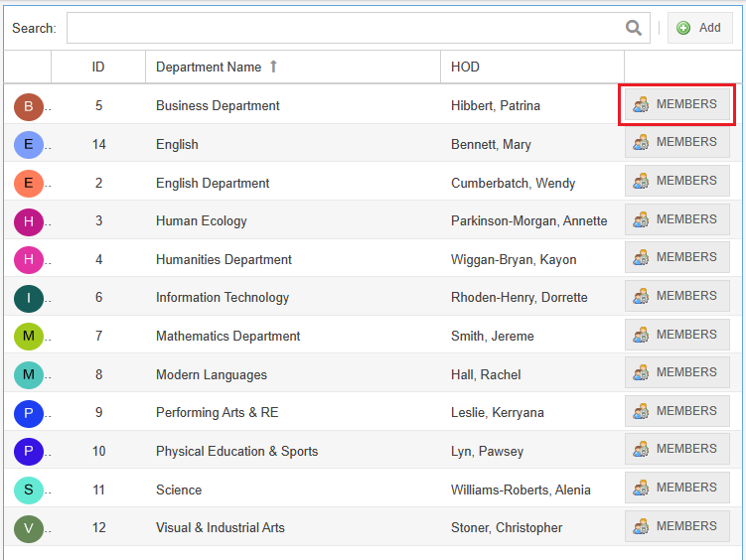Click the ID column header

(98, 68)
